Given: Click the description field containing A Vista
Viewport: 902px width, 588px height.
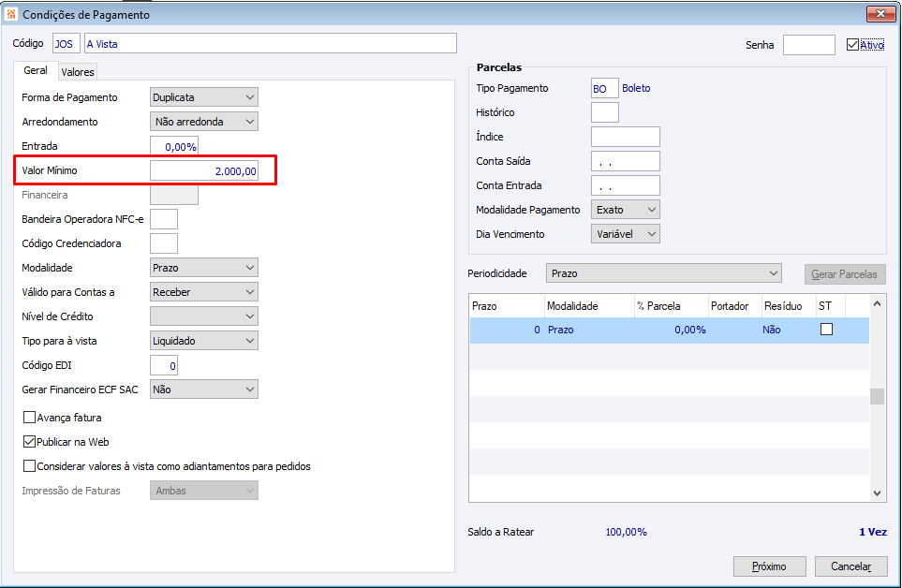Looking at the screenshot, I should point(271,44).
